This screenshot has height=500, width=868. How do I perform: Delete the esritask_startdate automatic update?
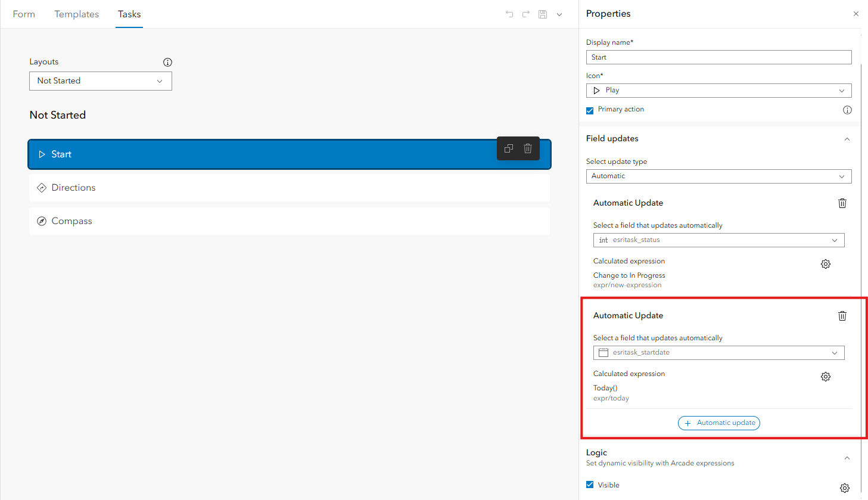pos(842,316)
